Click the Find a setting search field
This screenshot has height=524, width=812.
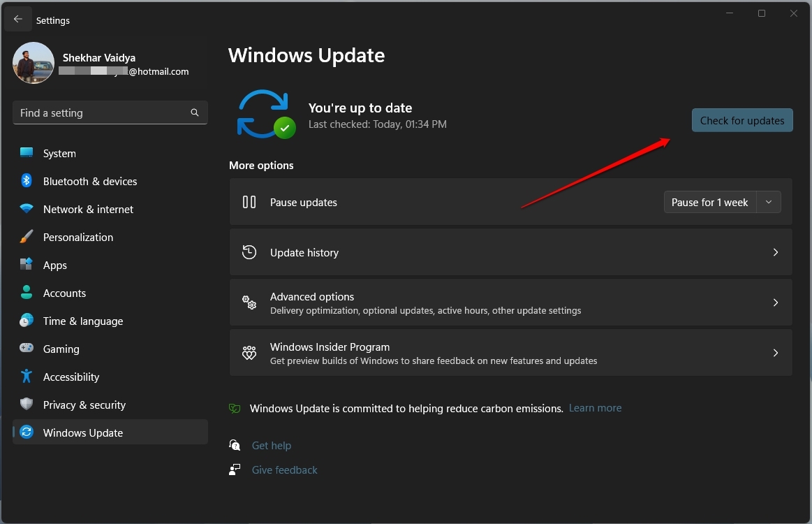click(110, 112)
